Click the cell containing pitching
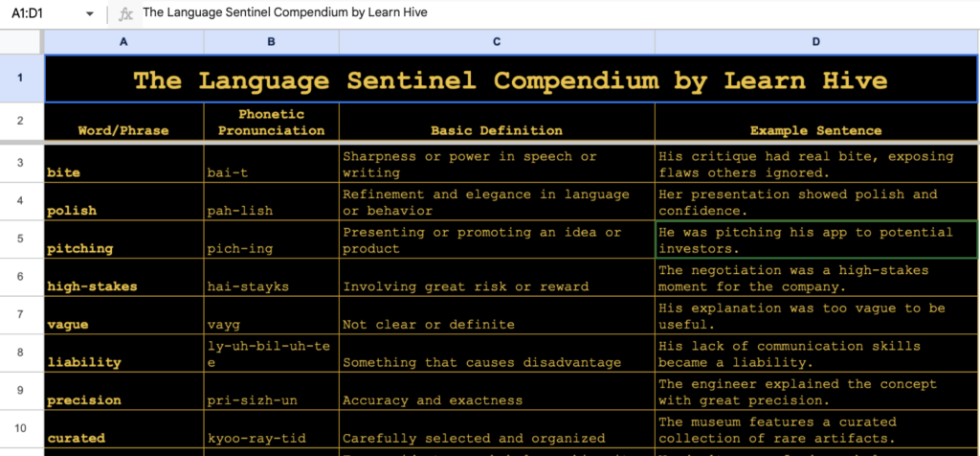980x456 pixels. tap(123, 239)
